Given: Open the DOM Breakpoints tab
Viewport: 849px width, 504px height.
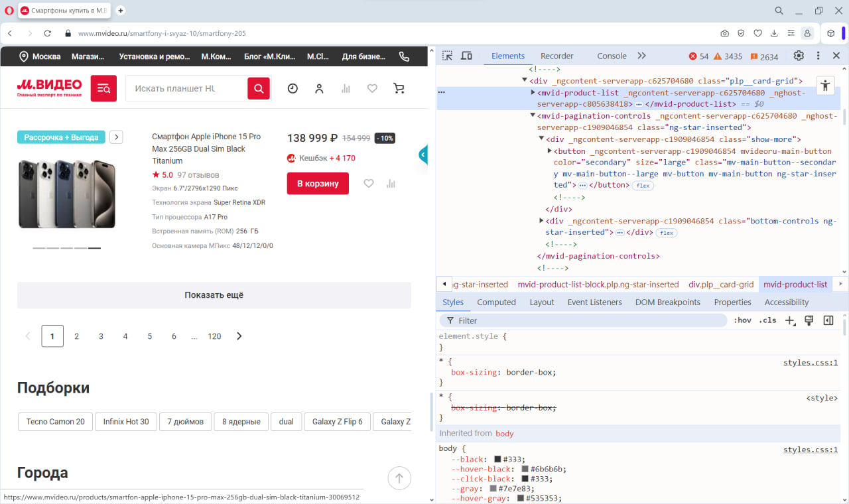Looking at the screenshot, I should [668, 302].
